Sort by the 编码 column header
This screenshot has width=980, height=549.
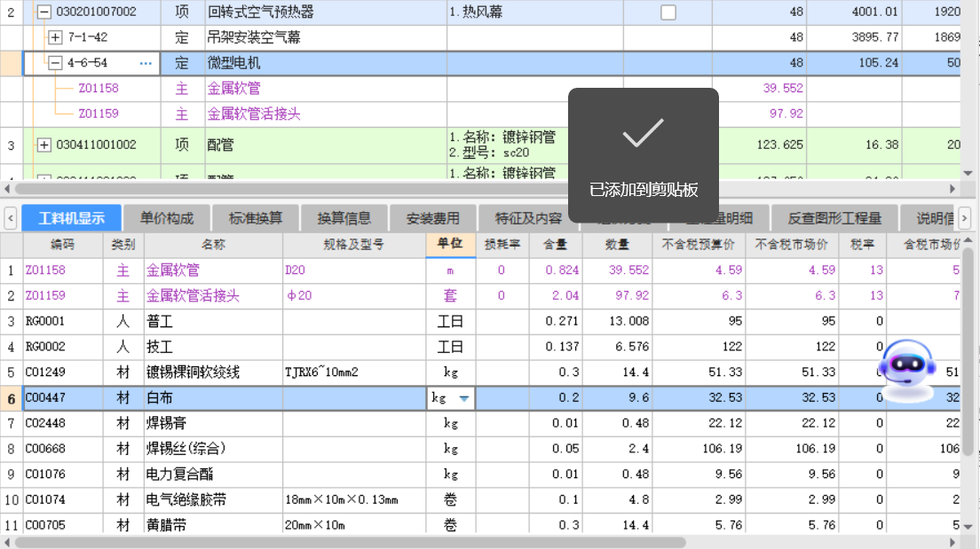tap(62, 245)
